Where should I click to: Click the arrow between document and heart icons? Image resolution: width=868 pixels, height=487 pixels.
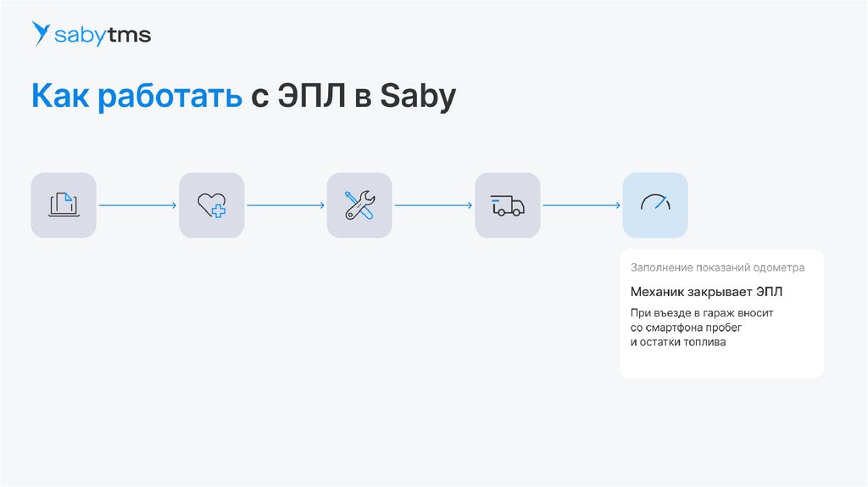coord(137,204)
